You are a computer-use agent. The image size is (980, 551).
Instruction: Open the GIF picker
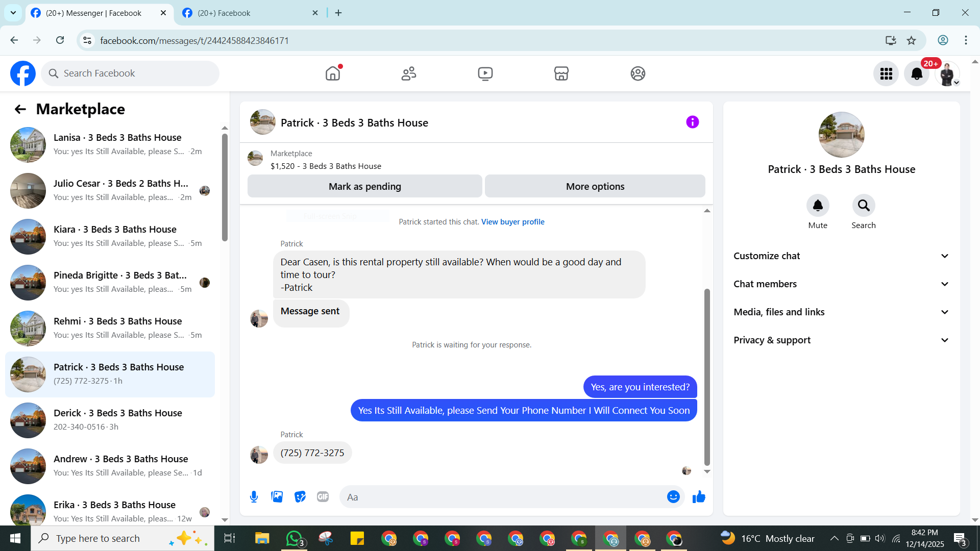pos(323,497)
